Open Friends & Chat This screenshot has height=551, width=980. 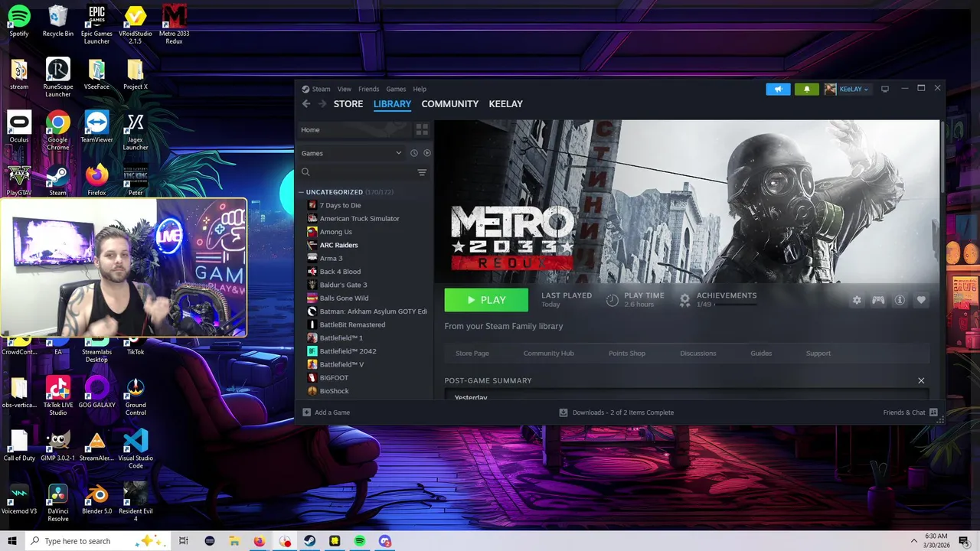[910, 412]
